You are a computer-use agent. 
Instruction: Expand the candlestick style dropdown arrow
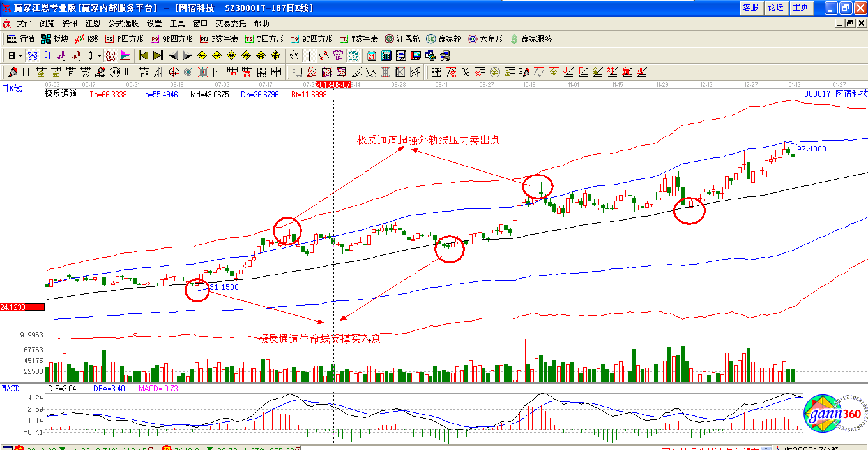pos(99,56)
